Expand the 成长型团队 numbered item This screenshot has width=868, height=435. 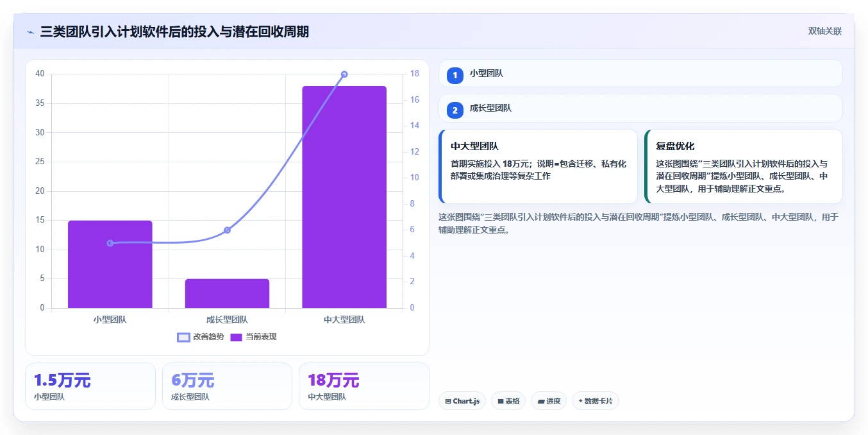[640, 108]
